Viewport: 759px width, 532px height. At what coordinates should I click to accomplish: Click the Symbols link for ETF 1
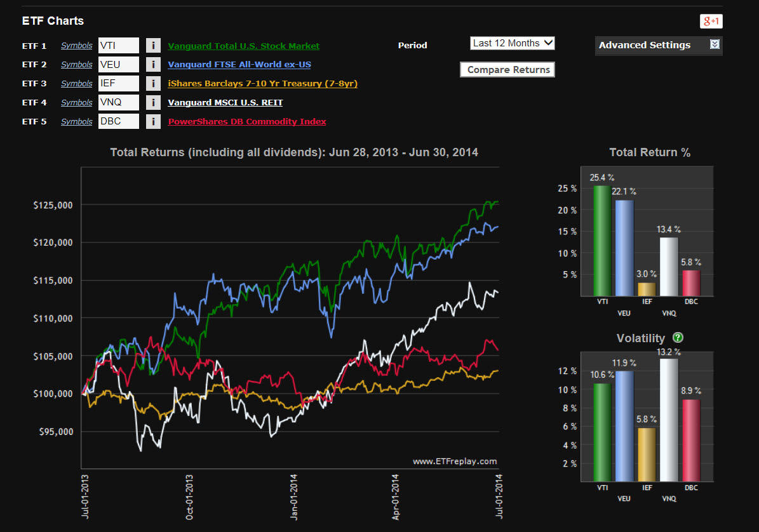pos(76,46)
